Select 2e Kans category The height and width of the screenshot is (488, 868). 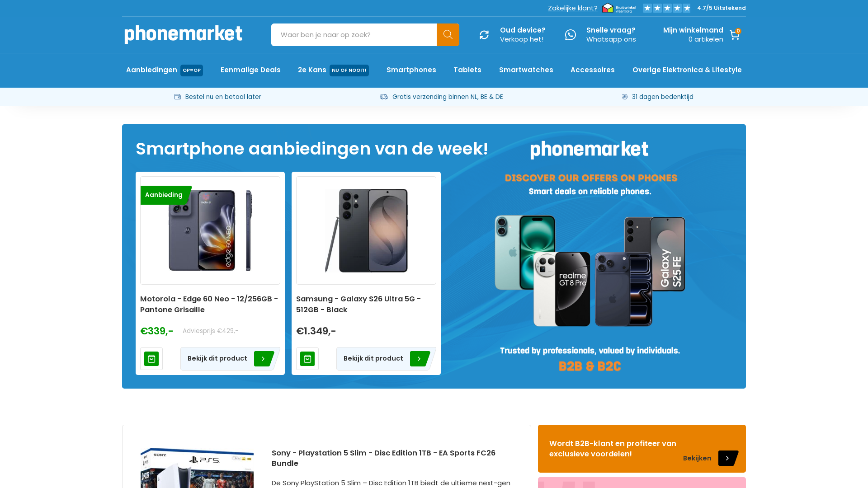pyautogui.click(x=333, y=70)
